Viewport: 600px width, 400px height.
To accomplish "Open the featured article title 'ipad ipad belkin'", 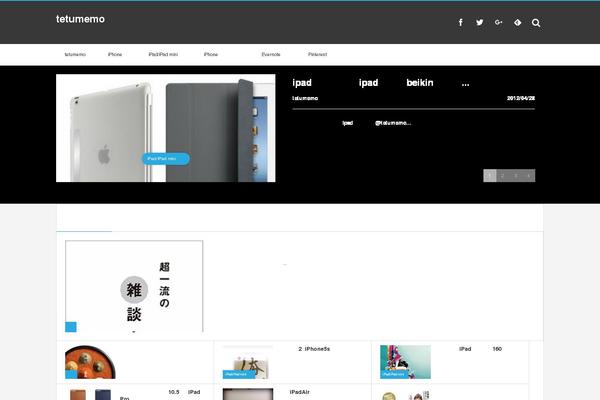I will click(381, 83).
